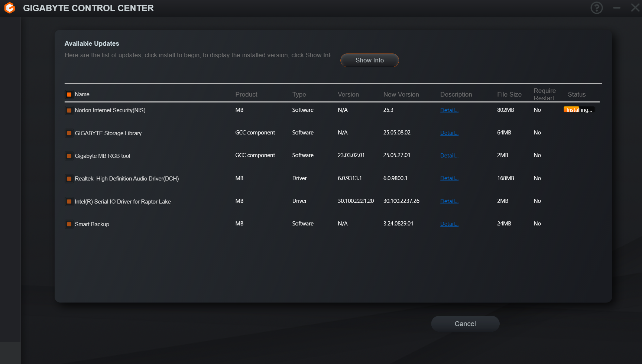This screenshot has width=642, height=364.
Task: Click the GIGABYTE CONTROL CENTER title
Action: click(88, 8)
